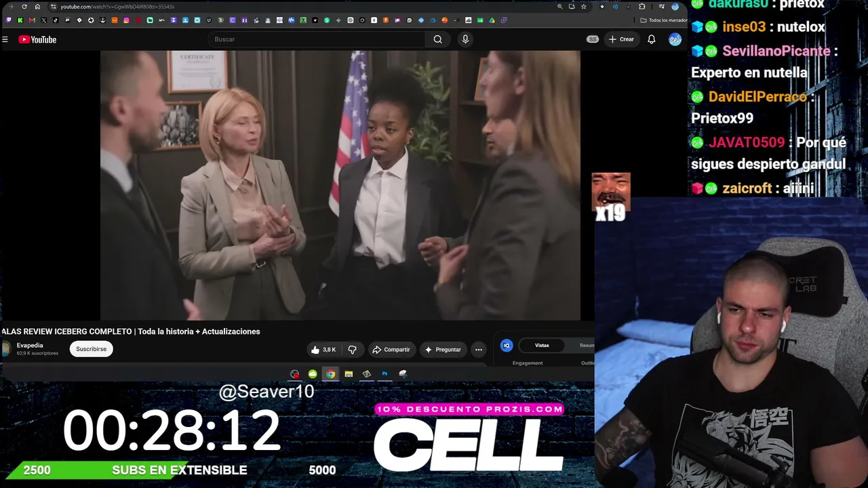Open the TikTok bookmark
Image resolution: width=868 pixels, height=488 pixels.
(56, 20)
